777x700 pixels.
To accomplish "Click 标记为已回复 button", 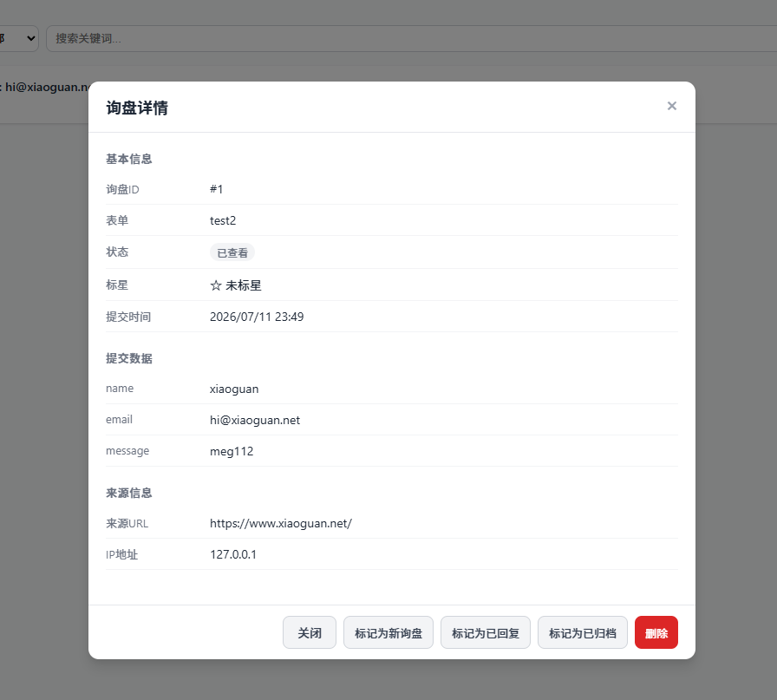I will pos(485,632).
